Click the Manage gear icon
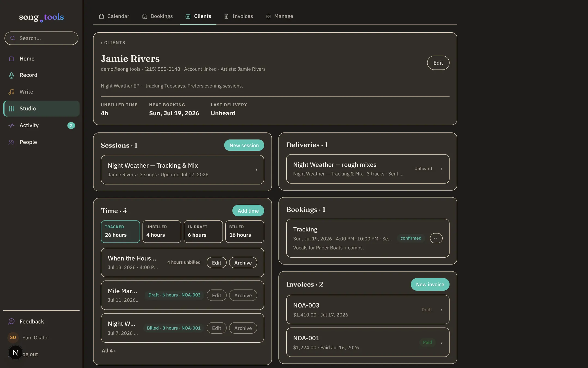Viewport: 588px width, 368px height. [x=268, y=16]
